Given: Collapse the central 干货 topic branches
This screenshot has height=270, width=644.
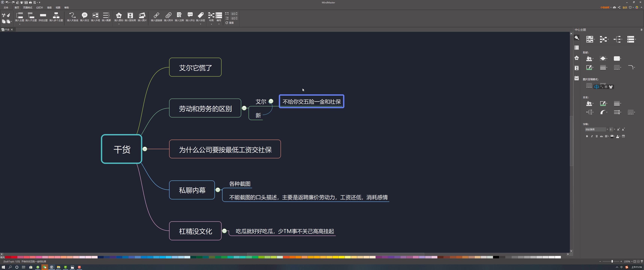Looking at the screenshot, I should tap(145, 149).
